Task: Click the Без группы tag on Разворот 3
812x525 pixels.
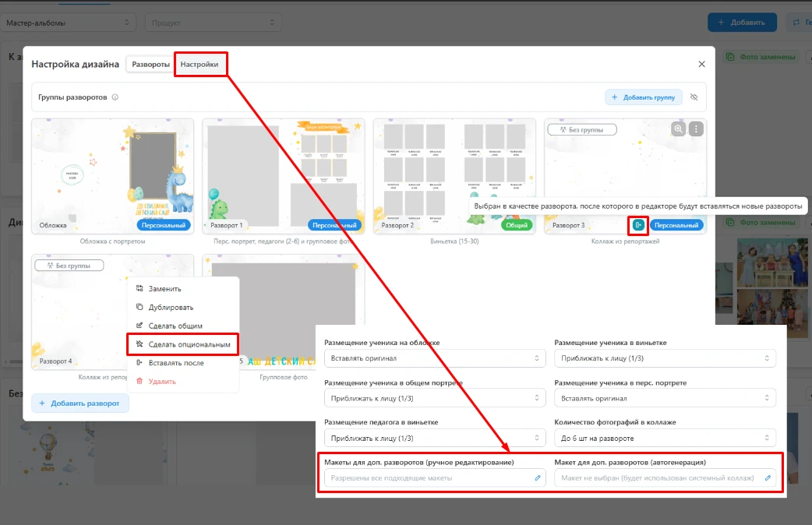Action: pos(582,129)
